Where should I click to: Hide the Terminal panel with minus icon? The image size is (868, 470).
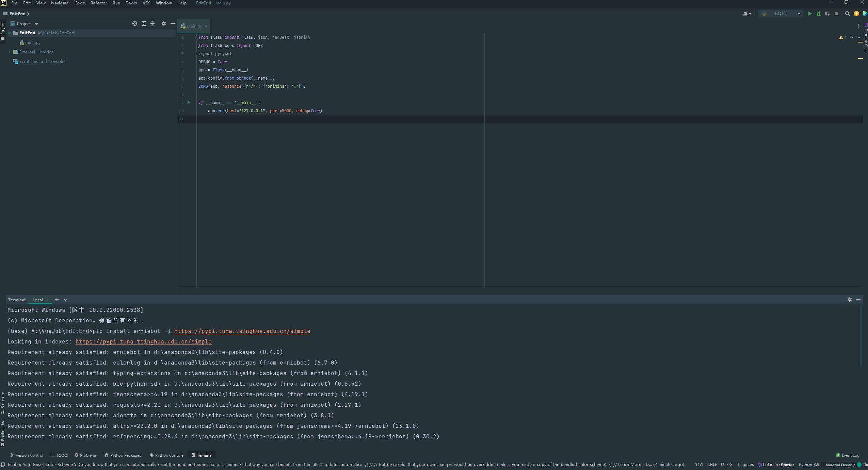click(x=858, y=300)
